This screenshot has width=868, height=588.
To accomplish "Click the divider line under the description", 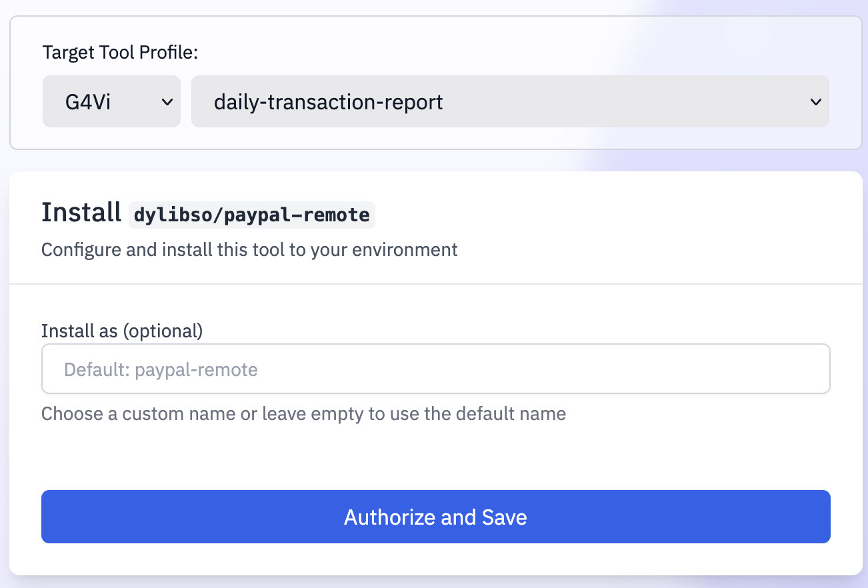I will 435,284.
